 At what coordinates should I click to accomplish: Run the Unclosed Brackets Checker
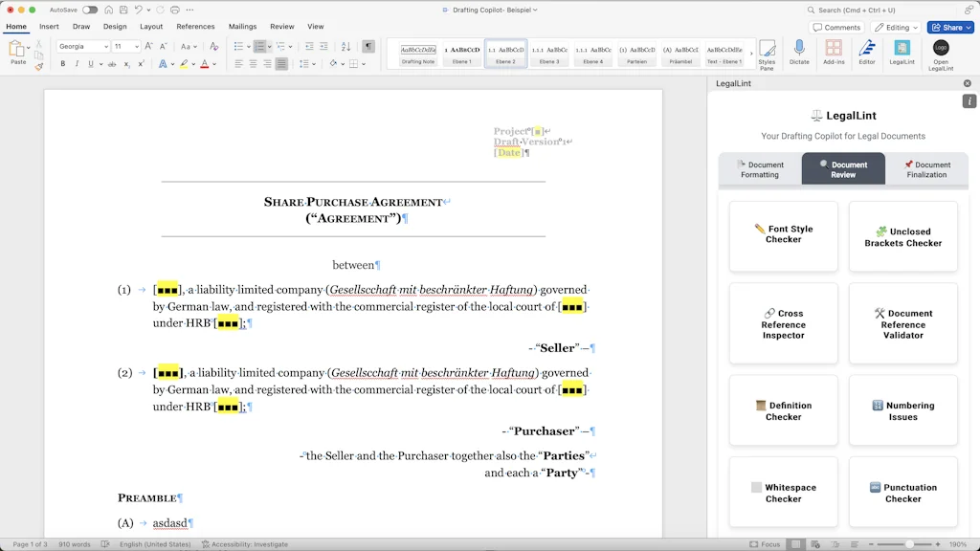tap(902, 235)
